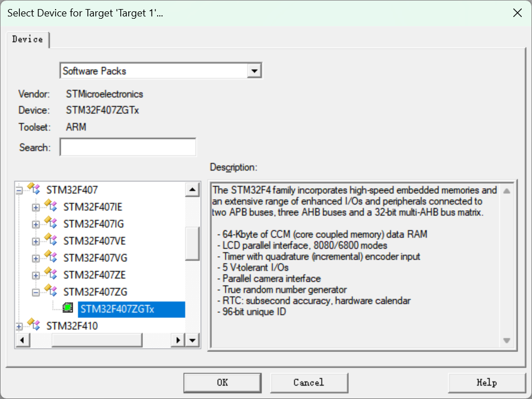Click device tree scroll left arrow
The height and width of the screenshot is (399, 532).
22,340
